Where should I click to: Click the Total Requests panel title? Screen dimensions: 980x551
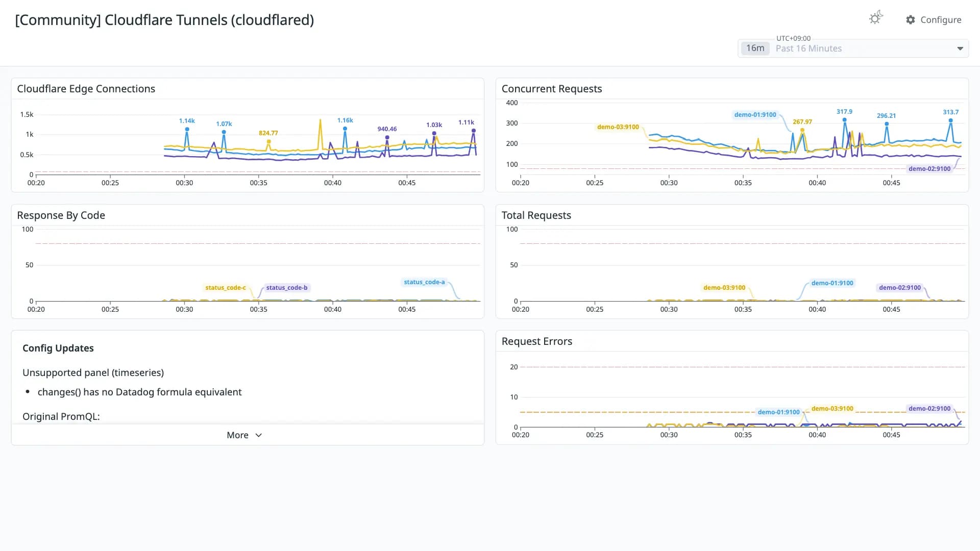[x=536, y=215]
